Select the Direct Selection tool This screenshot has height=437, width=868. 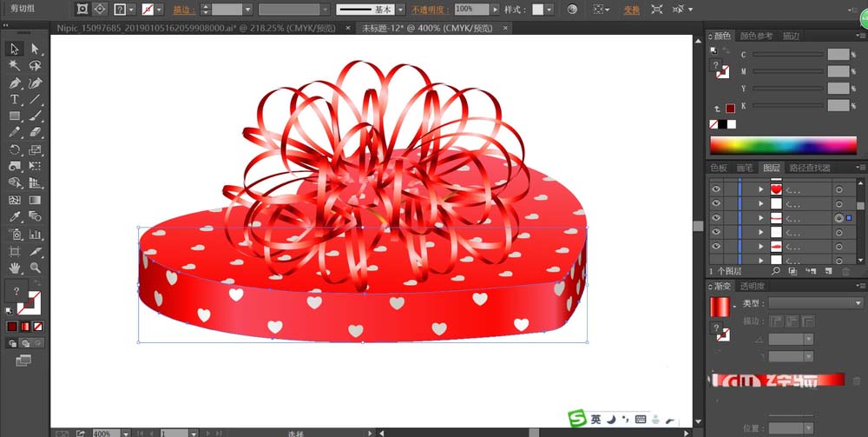coord(35,49)
